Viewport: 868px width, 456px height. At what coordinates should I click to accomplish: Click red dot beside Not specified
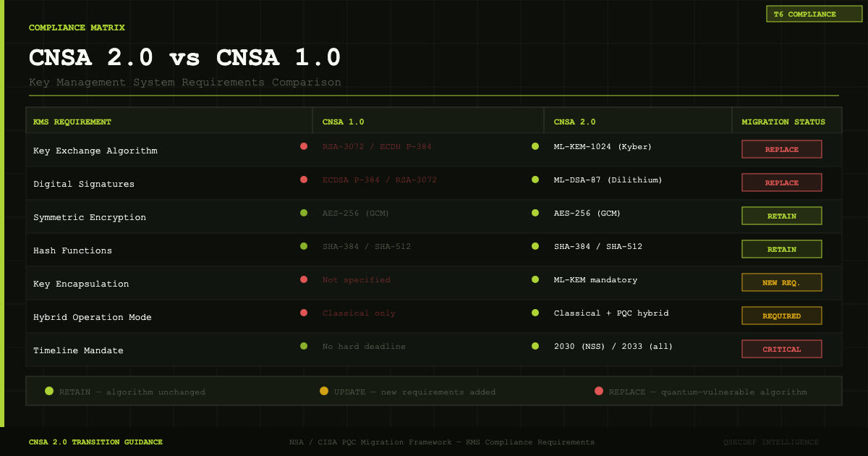[304, 279]
